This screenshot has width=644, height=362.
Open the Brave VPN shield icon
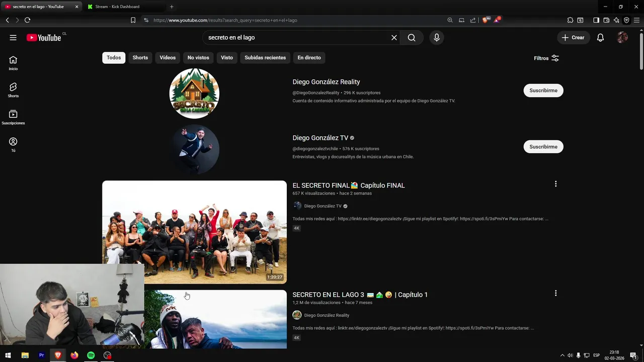626,20
